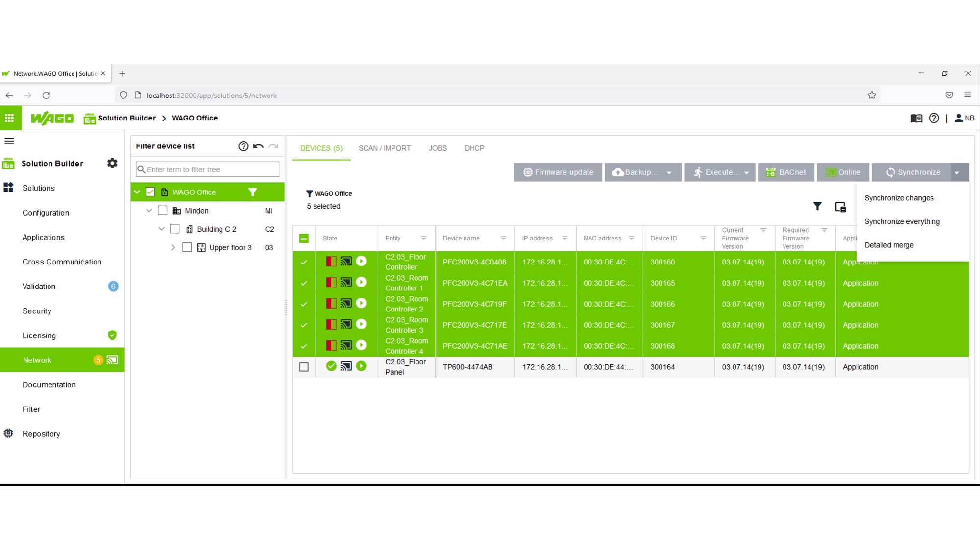Screen dimensions: 980x551
Task: Tick the Building C 2 checkbox
Action: (175, 229)
